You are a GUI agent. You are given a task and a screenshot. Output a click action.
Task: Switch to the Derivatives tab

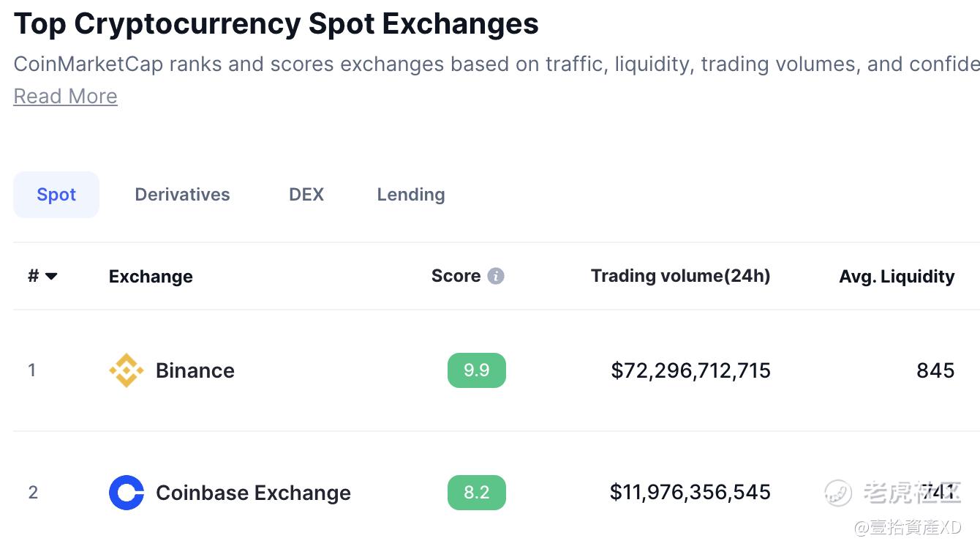click(x=182, y=195)
